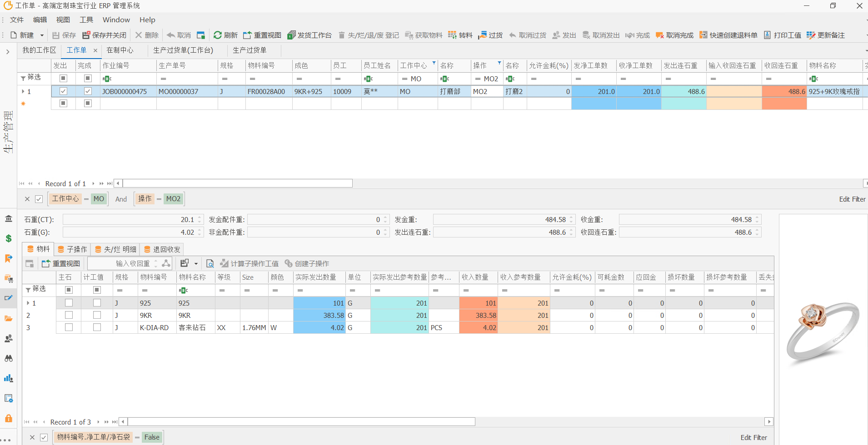Expand row 1 of the work order grid
The width and height of the screenshot is (868, 445).
tap(23, 91)
